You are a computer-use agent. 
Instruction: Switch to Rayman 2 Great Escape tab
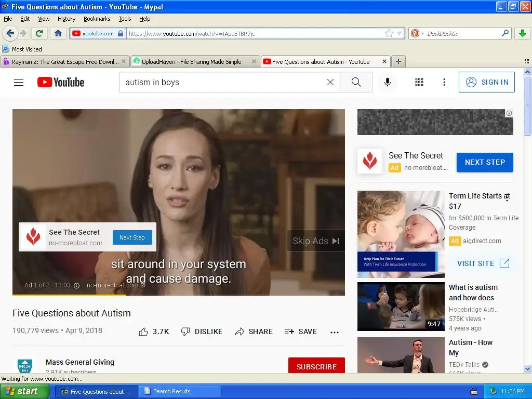click(64, 62)
